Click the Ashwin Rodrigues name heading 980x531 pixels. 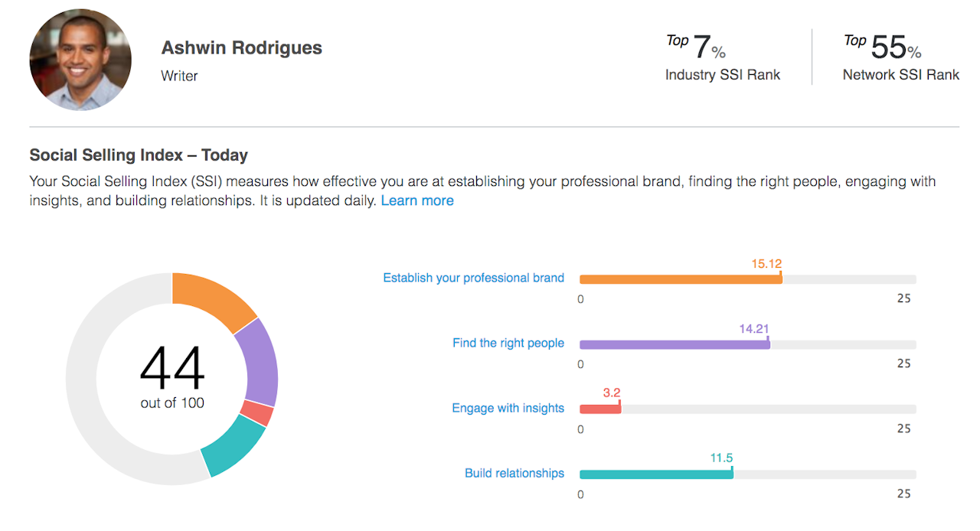pyautogui.click(x=241, y=47)
